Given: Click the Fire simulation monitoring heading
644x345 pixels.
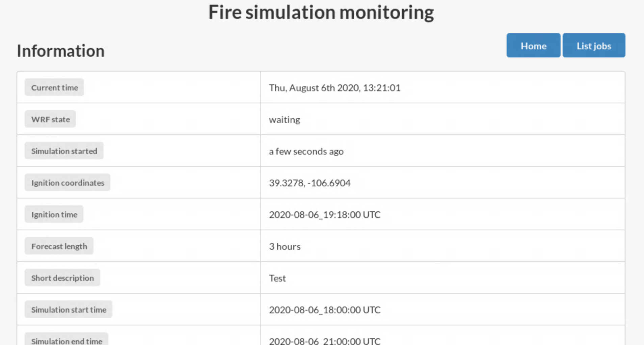Looking at the screenshot, I should click(x=321, y=12).
